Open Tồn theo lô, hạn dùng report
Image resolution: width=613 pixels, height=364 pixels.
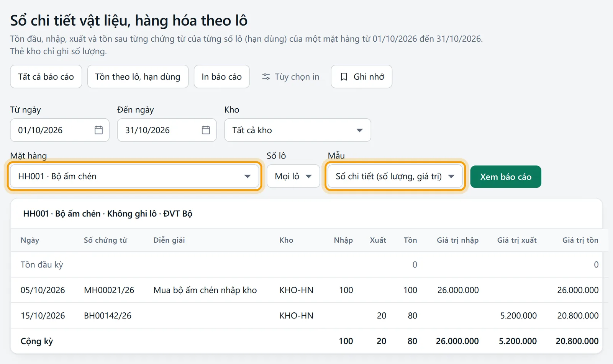pyautogui.click(x=138, y=77)
